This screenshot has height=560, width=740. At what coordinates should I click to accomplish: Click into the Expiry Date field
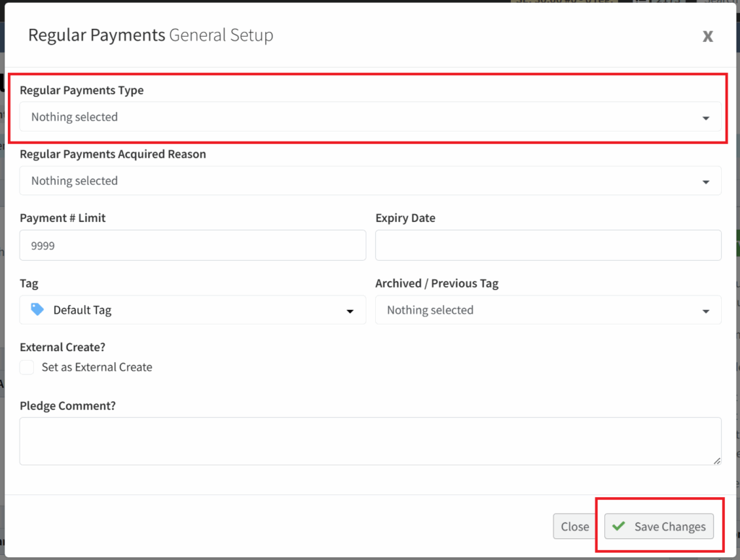click(548, 246)
